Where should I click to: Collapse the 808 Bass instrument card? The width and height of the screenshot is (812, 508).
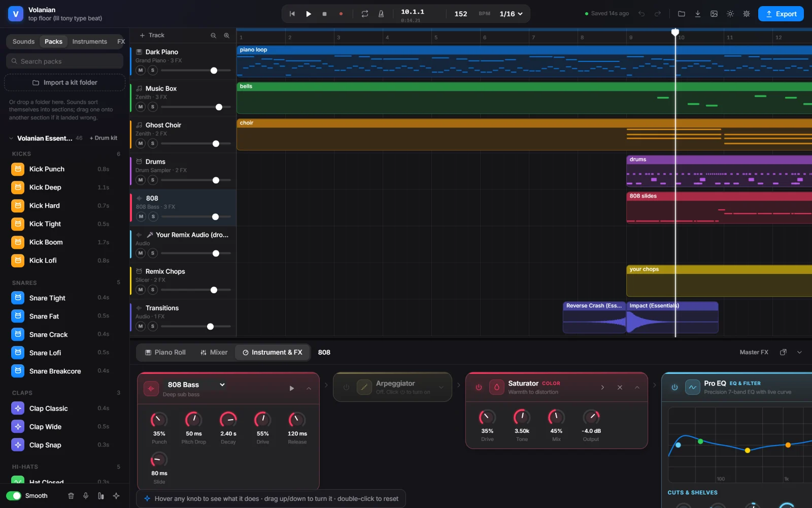[x=309, y=388]
